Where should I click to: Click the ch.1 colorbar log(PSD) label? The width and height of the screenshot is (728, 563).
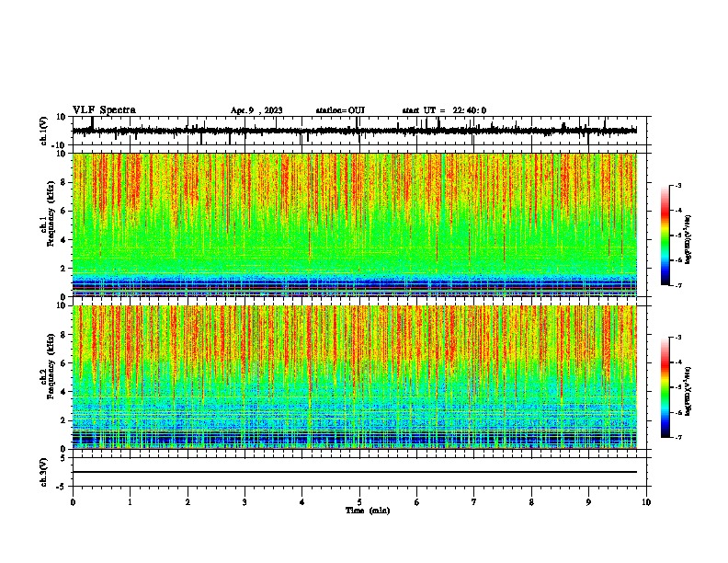[x=688, y=240]
